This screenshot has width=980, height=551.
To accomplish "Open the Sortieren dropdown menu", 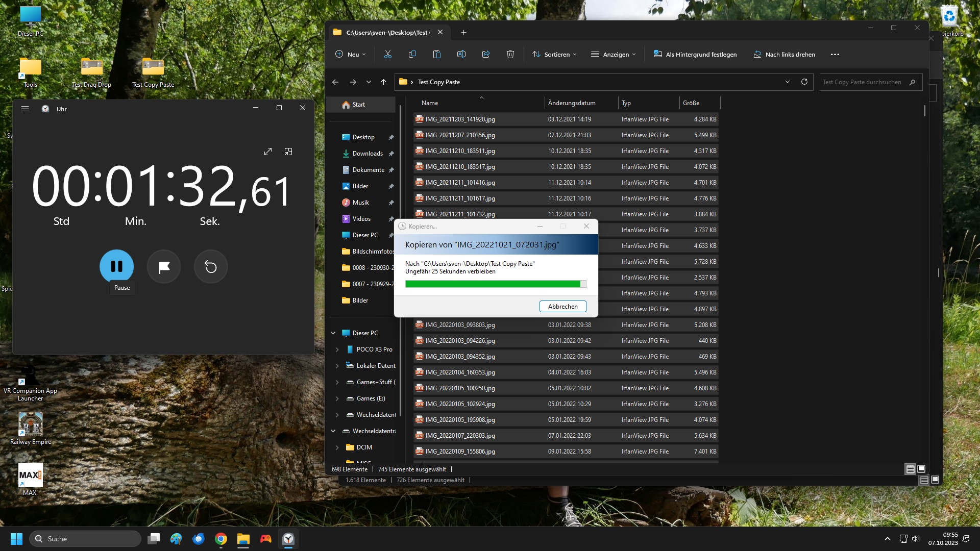I will click(554, 54).
